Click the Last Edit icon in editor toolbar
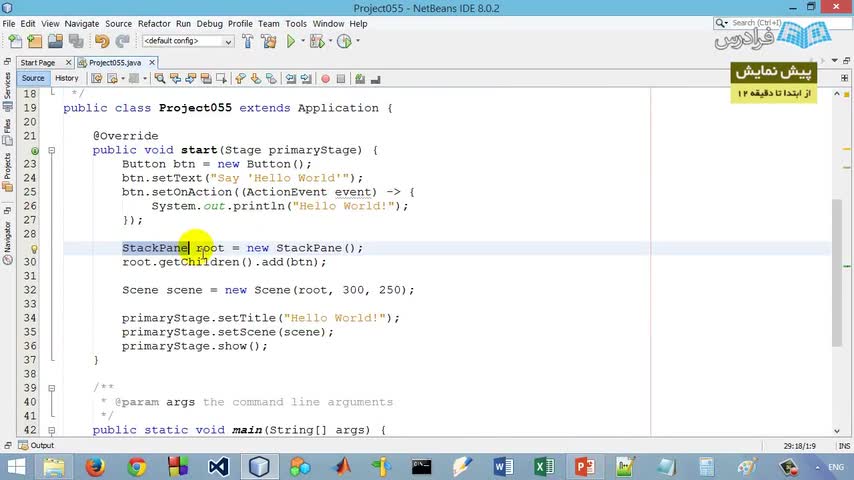Image resolution: width=854 pixels, height=480 pixels. point(96,79)
